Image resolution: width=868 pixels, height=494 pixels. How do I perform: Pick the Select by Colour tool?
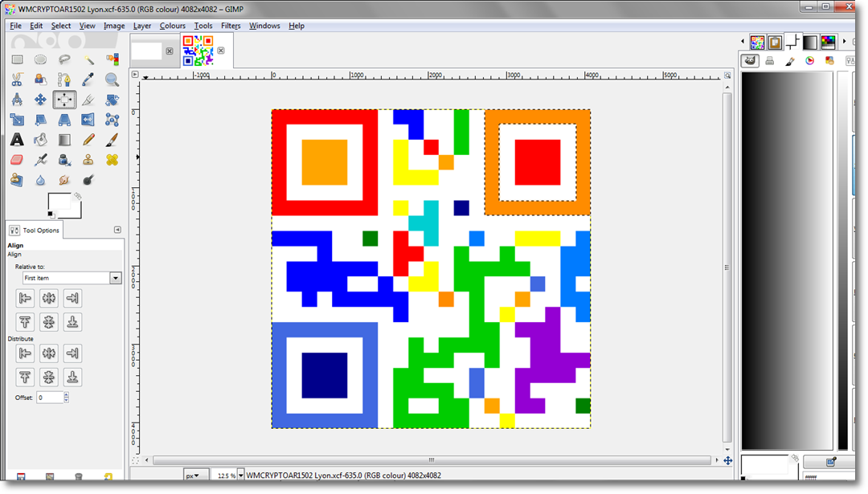113,59
